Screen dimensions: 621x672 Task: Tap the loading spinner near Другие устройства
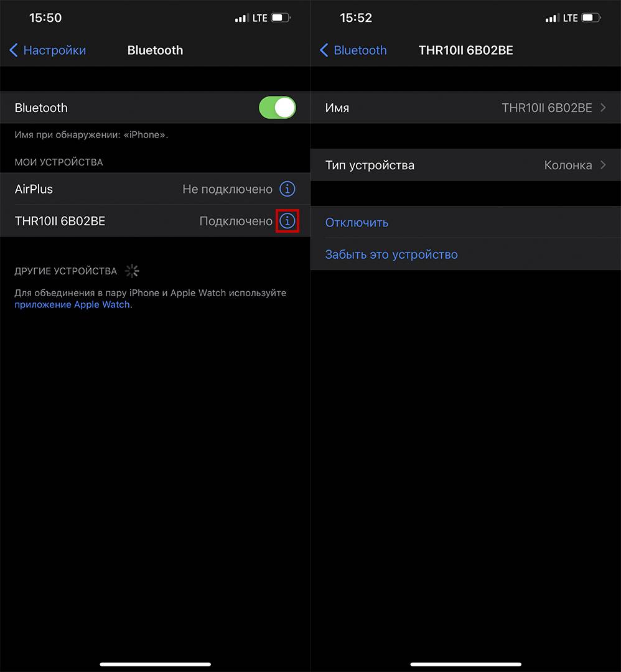(132, 271)
